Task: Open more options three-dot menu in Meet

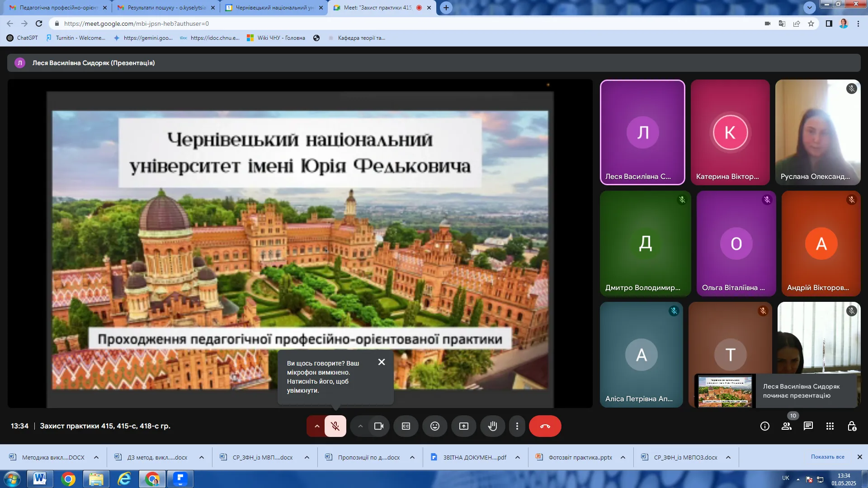Action: tap(517, 426)
